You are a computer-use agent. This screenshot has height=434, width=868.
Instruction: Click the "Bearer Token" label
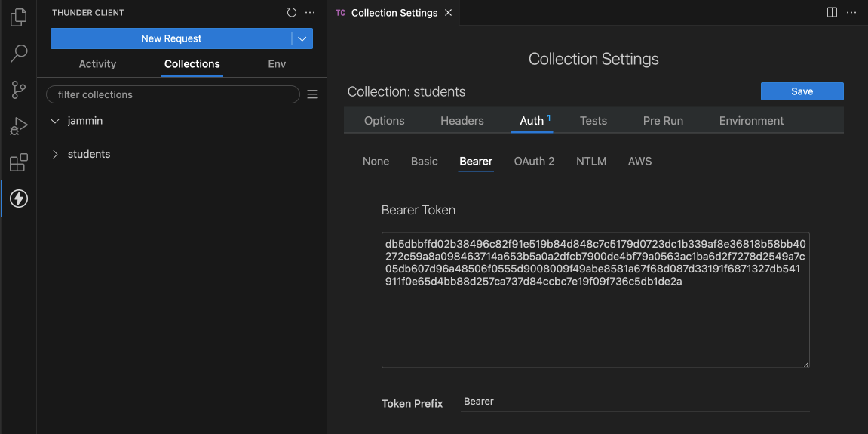(419, 210)
